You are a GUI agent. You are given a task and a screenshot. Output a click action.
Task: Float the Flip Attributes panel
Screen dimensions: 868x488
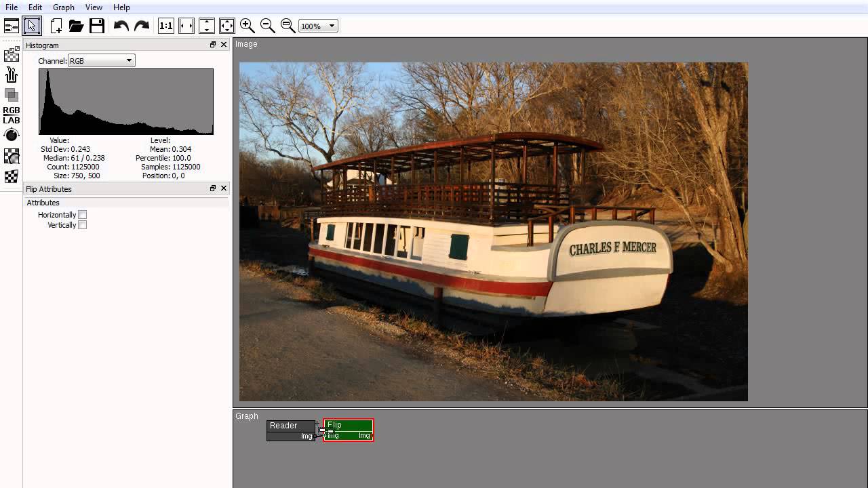pos(213,188)
